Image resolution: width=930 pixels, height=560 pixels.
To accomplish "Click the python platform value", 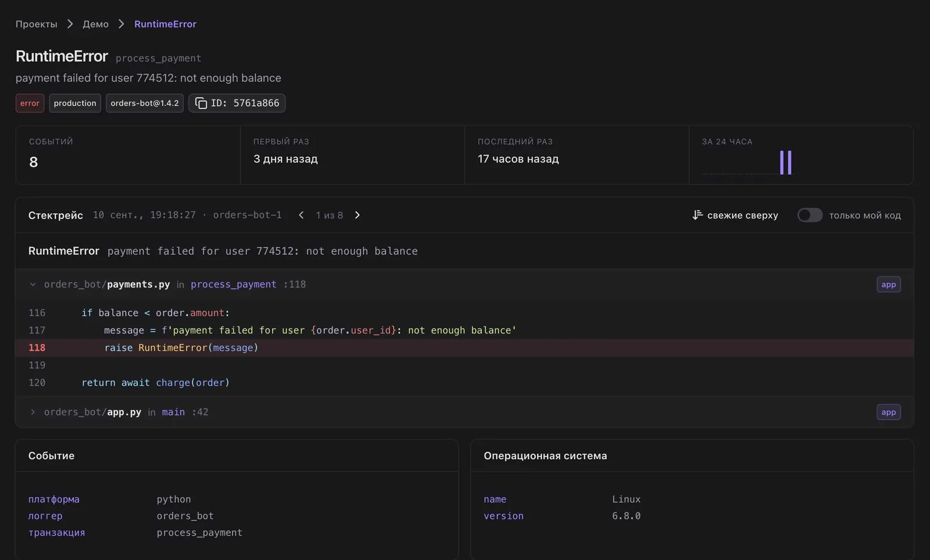I will click(x=174, y=499).
